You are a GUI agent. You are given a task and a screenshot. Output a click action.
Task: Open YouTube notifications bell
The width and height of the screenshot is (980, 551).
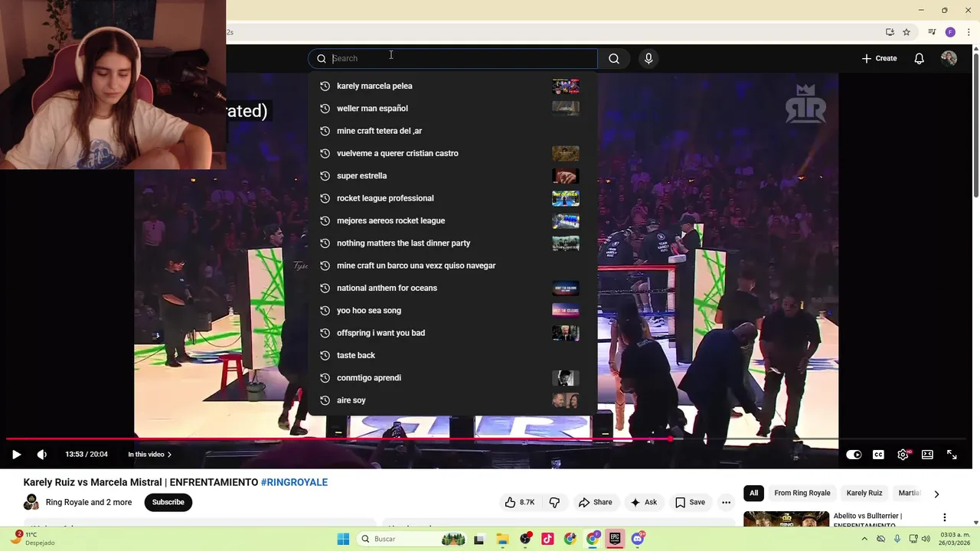coord(919,58)
